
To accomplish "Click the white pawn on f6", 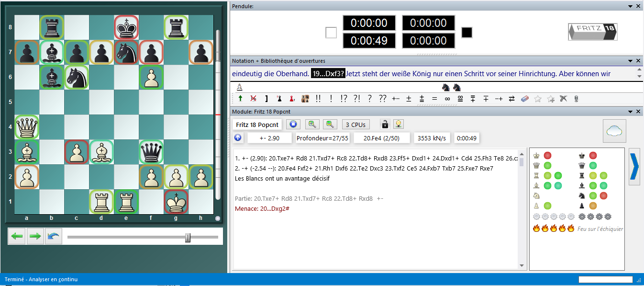I will point(151,77).
